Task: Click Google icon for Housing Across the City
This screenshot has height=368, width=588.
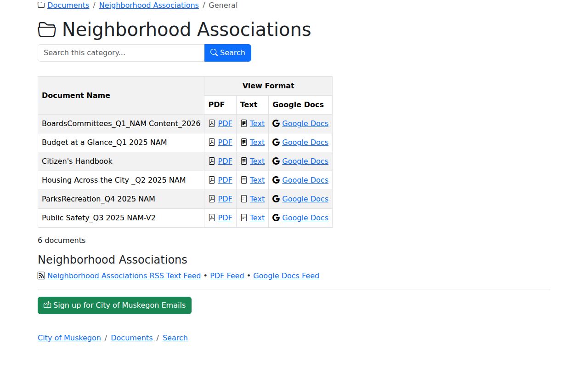Action: click(x=276, y=180)
